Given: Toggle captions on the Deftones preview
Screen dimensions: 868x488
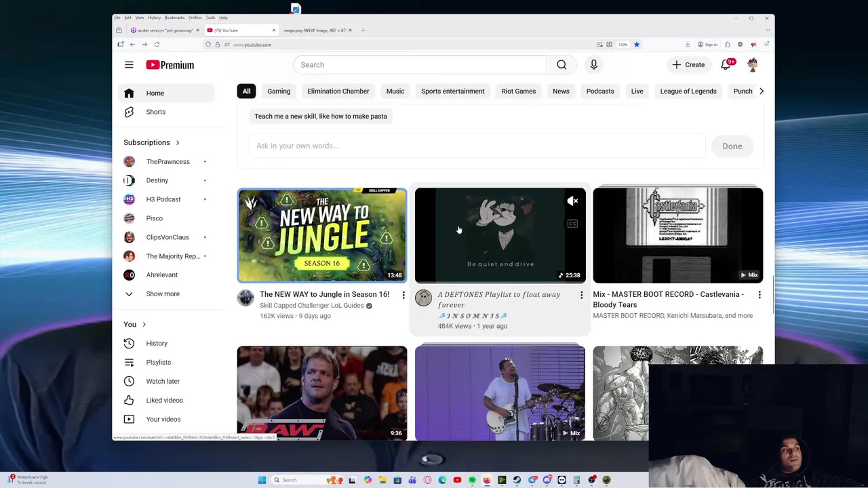Looking at the screenshot, I should [572, 224].
